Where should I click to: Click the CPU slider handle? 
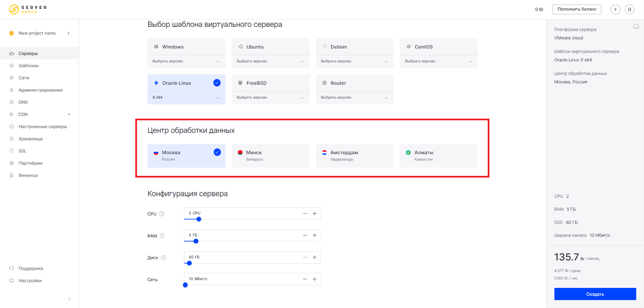tap(199, 219)
